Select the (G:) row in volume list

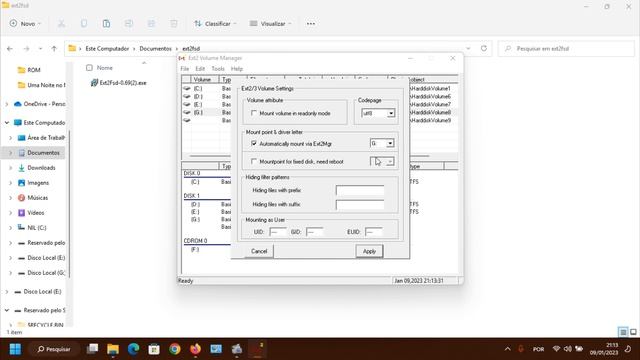pyautogui.click(x=198, y=112)
